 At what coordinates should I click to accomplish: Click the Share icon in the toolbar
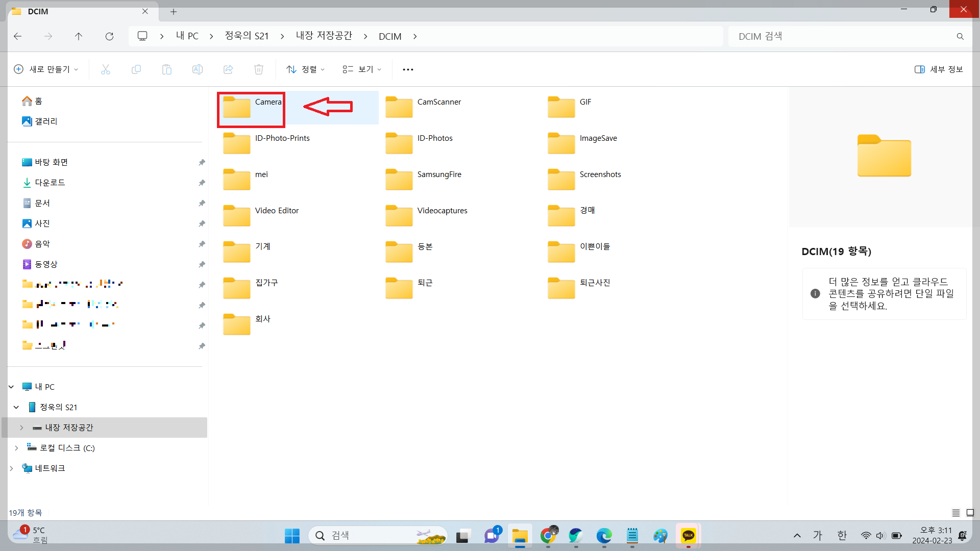tap(228, 69)
